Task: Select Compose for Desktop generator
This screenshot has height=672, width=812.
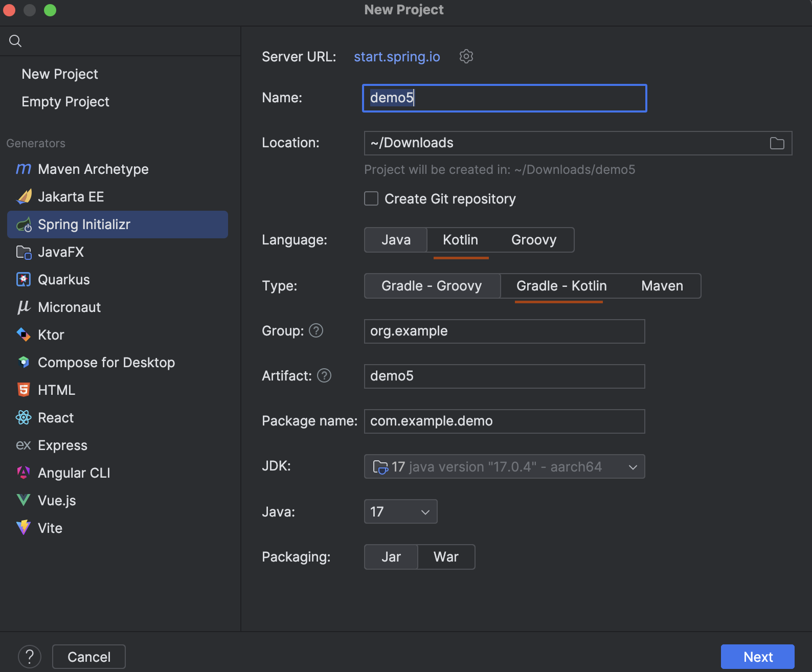Action: 106,362
